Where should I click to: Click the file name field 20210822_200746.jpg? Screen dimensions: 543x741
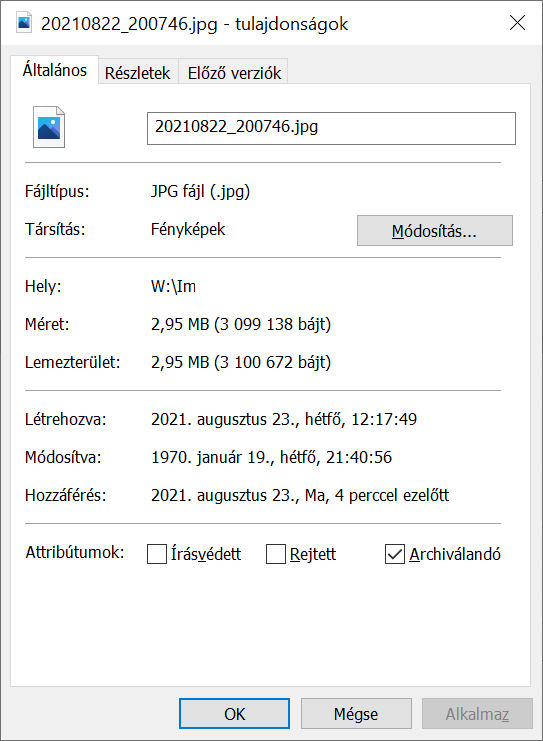[331, 128]
